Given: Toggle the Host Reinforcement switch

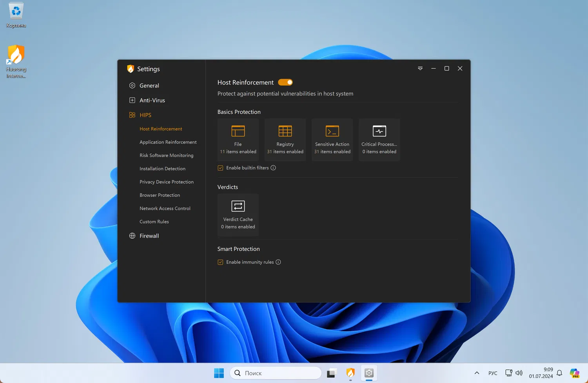Looking at the screenshot, I should (x=285, y=82).
